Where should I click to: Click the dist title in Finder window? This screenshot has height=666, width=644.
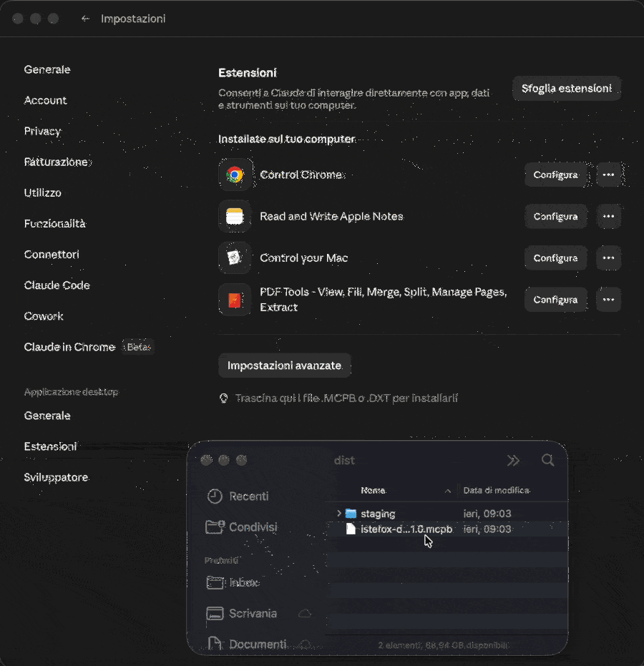pyautogui.click(x=344, y=461)
